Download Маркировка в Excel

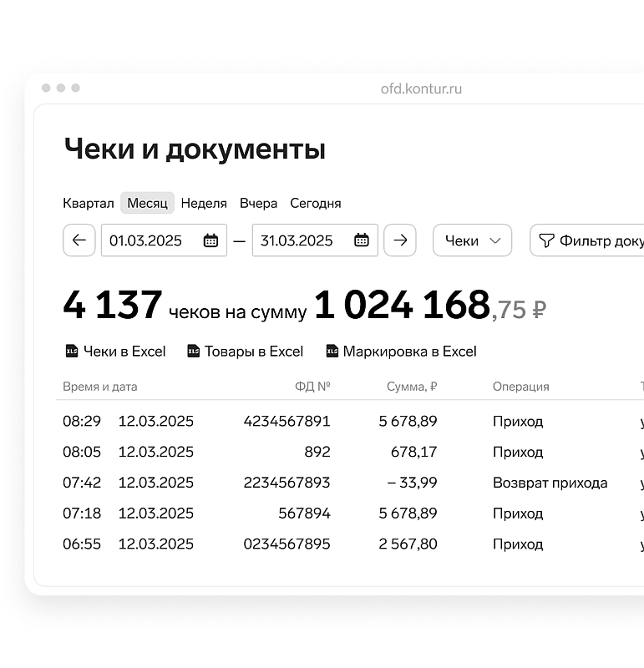click(x=401, y=351)
